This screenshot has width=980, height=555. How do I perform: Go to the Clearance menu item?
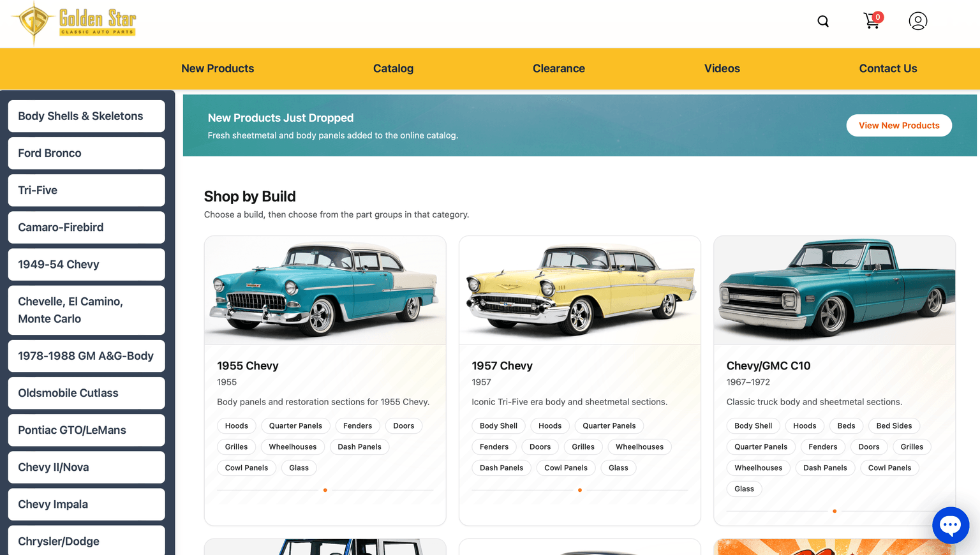pos(558,68)
